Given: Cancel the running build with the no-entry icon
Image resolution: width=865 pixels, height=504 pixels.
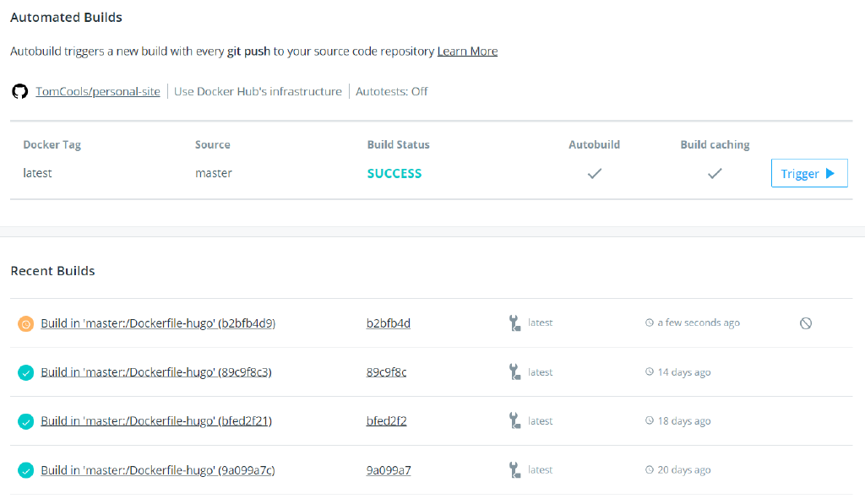Looking at the screenshot, I should (x=807, y=322).
